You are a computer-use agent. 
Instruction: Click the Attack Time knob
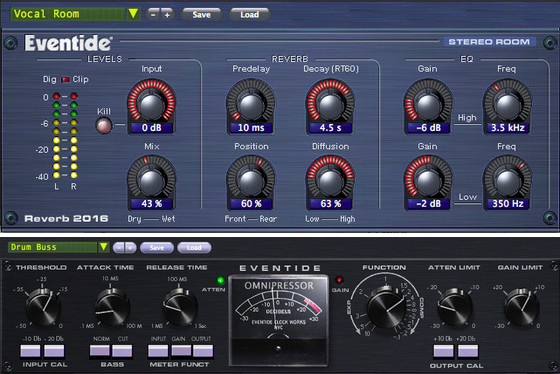(112, 307)
